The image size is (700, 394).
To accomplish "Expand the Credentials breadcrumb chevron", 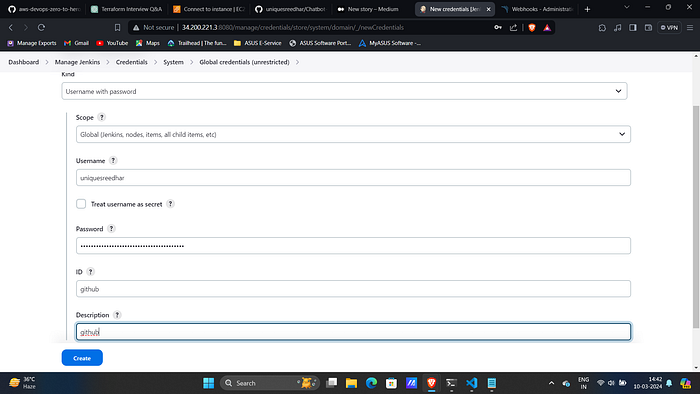I will [155, 62].
